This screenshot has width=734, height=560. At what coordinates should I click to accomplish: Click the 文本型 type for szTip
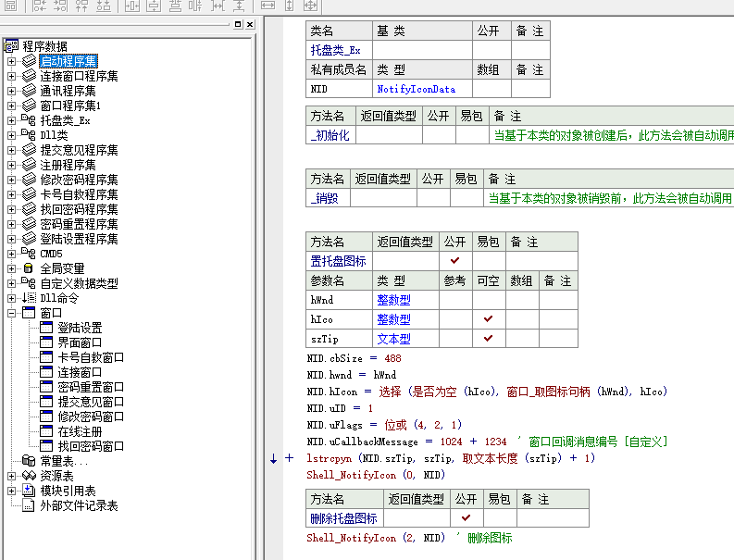[x=393, y=339]
